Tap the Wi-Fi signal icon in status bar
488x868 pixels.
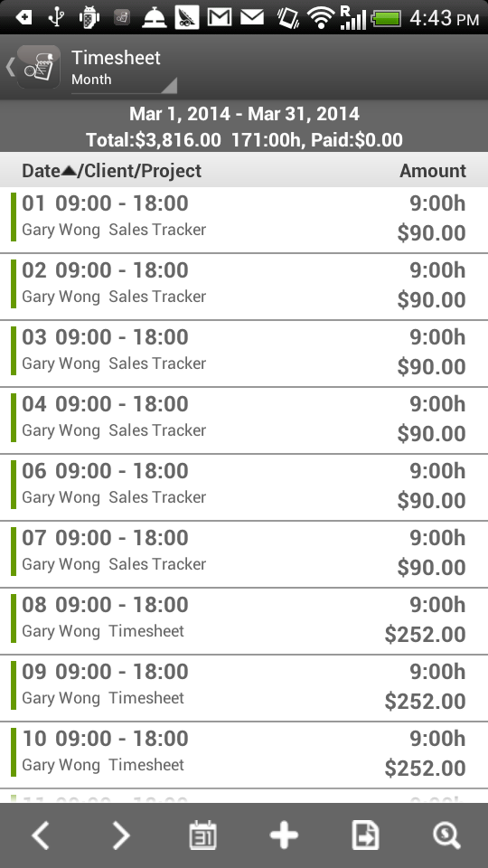(320, 18)
